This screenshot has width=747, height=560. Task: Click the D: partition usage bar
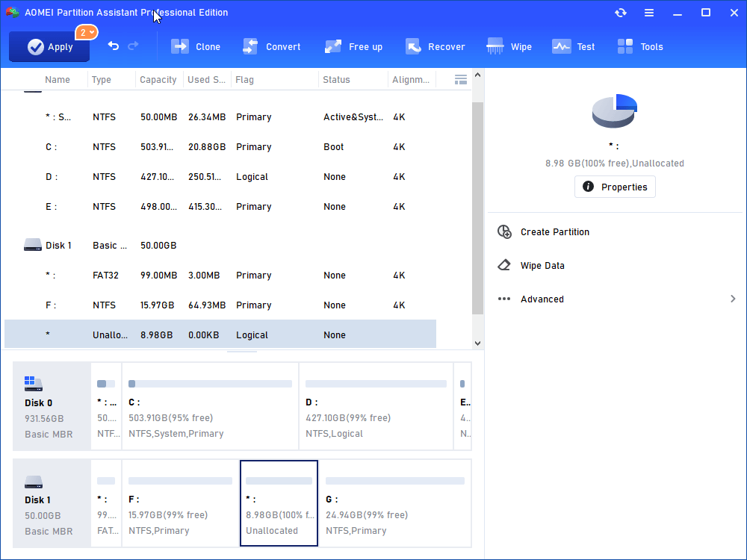(376, 384)
